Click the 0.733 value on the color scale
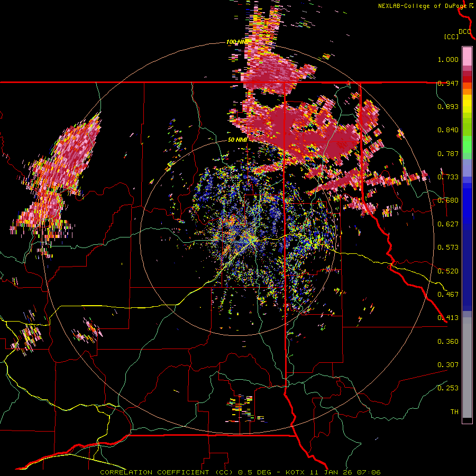This screenshot has width=476, height=476. pyautogui.click(x=448, y=177)
